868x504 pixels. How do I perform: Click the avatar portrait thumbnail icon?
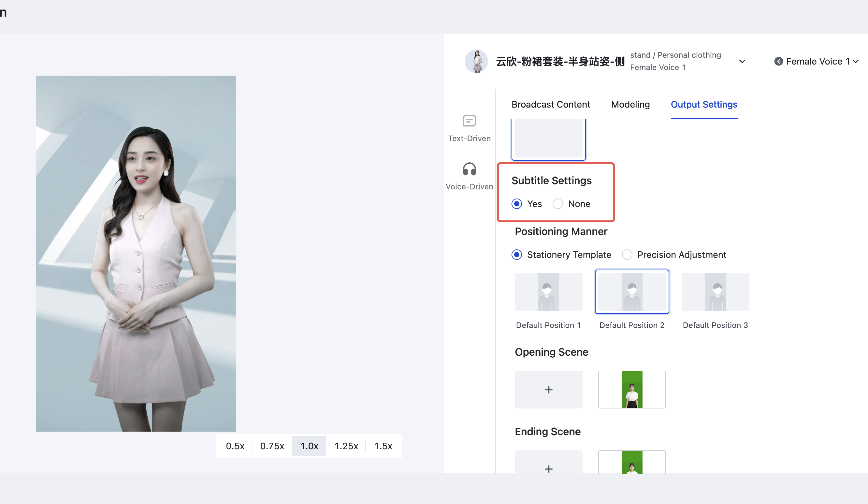[476, 61]
